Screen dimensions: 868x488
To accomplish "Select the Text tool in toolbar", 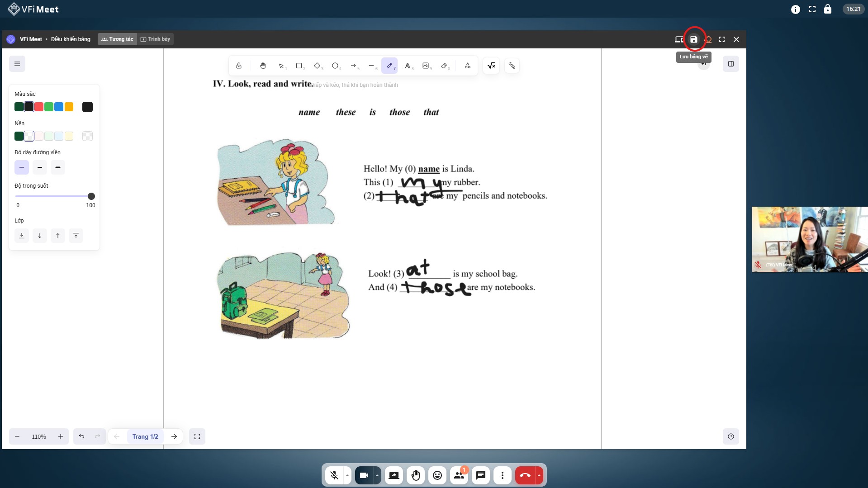I will point(408,66).
